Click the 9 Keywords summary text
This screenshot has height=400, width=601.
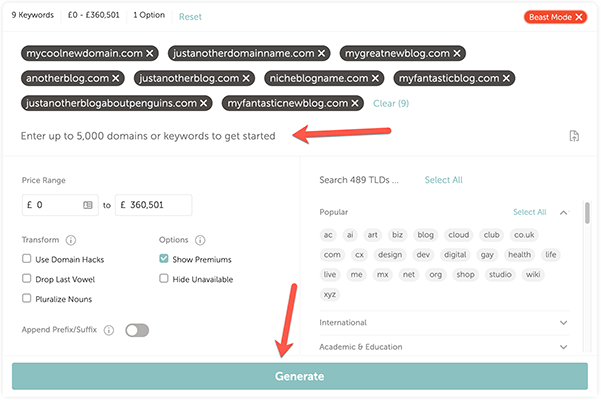[33, 15]
